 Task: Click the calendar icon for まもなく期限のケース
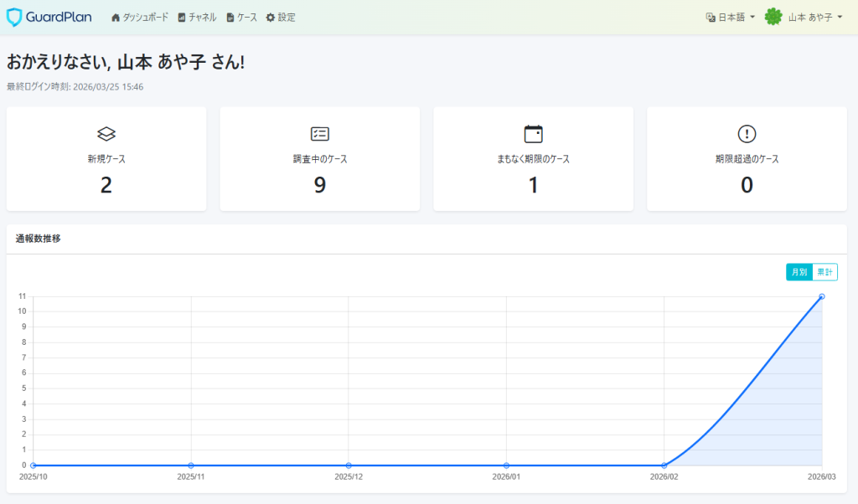click(533, 134)
